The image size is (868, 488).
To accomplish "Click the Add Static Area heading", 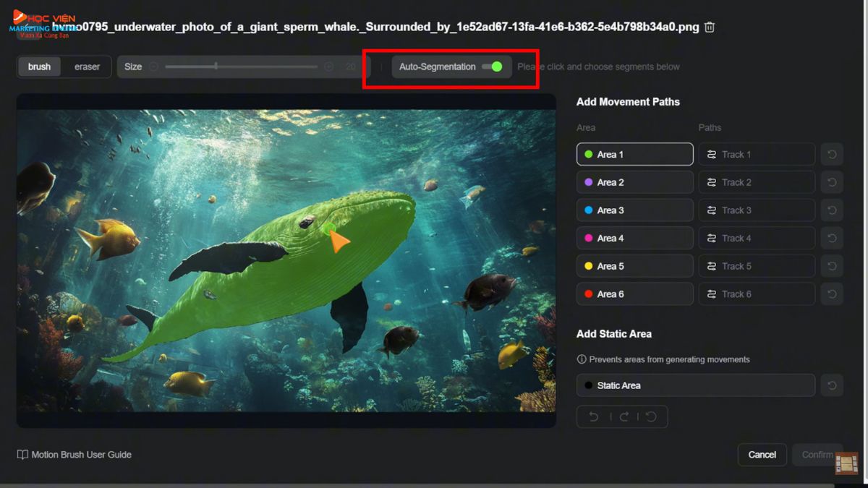I will coord(614,334).
